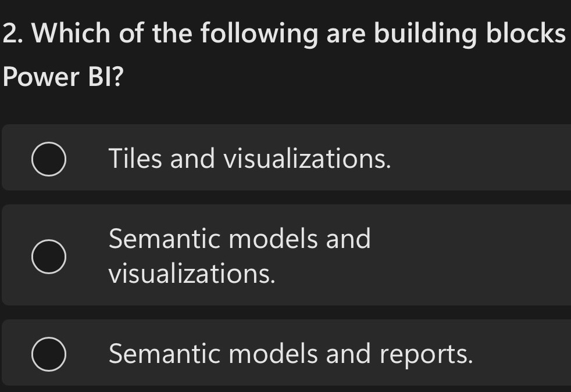Click the word "visualizations." in the first option
The height and width of the screenshot is (392, 571).
click(308, 159)
